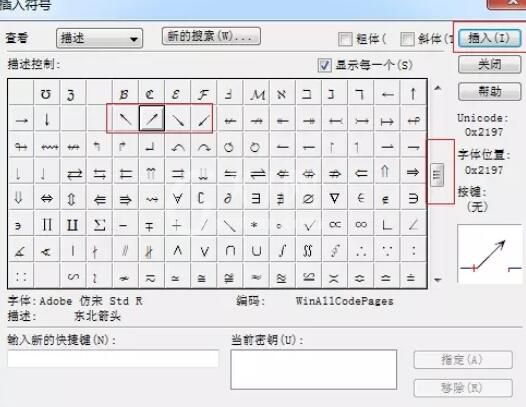
Task: Select the highlighted northeast arrow symbol
Action: tap(152, 119)
